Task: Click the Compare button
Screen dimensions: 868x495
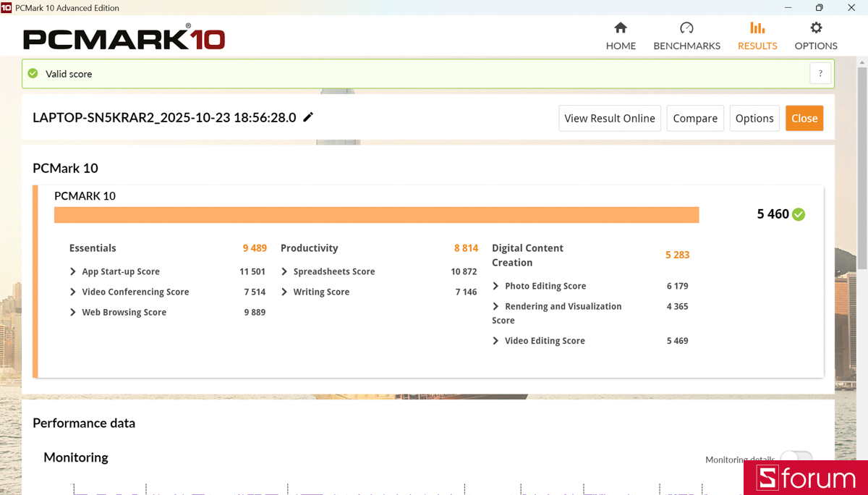Action: (695, 118)
